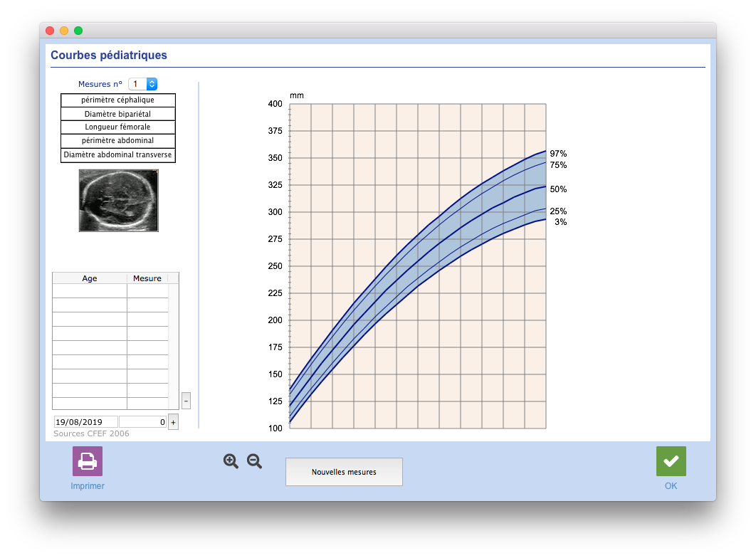The height and width of the screenshot is (558, 756).
Task: Choose Longueur fémorale curve
Action: click(117, 127)
